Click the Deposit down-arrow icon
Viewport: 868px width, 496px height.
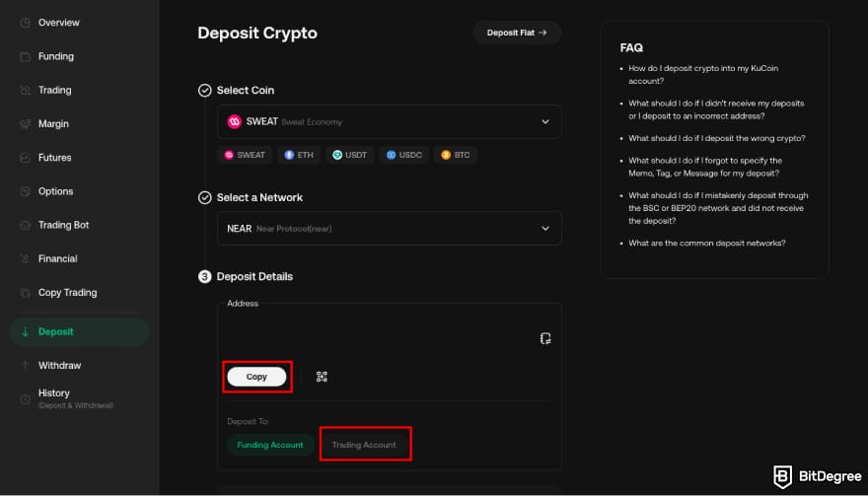26,332
